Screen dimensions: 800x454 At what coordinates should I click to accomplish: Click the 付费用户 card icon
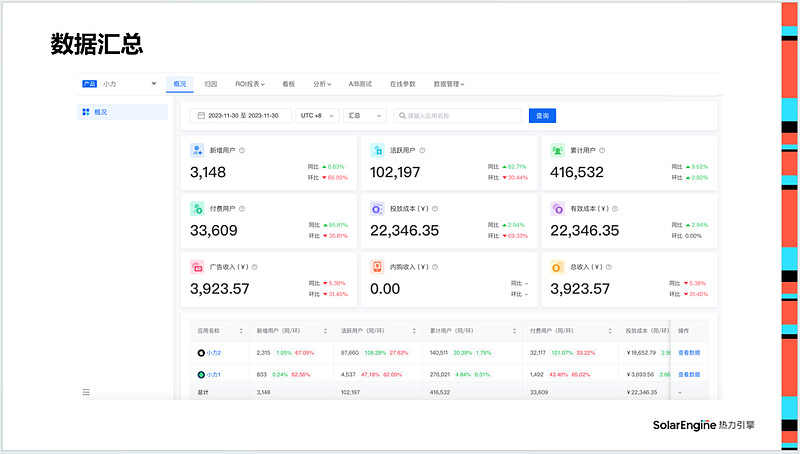tap(198, 209)
